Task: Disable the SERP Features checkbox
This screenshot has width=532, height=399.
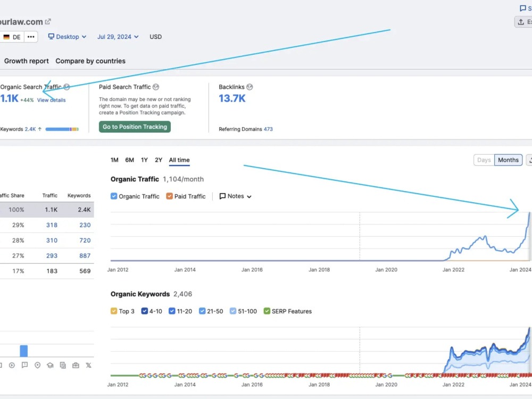Action: (267, 311)
